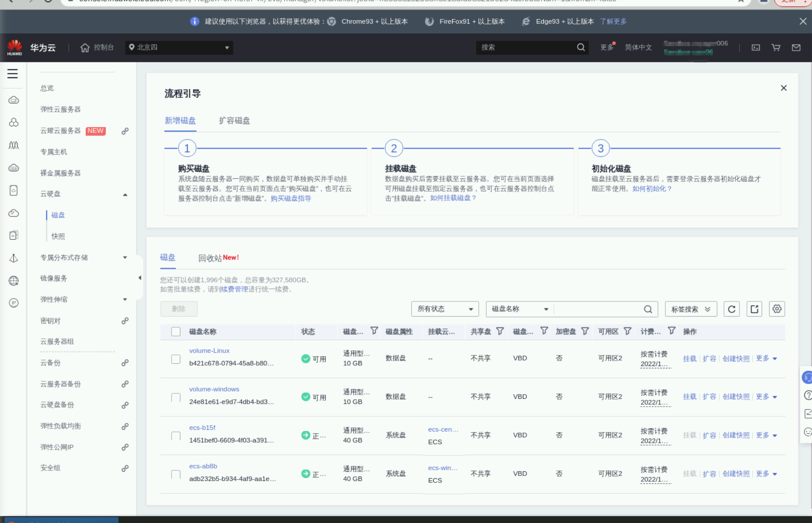Open 更多 menu for volume-Linux

(x=766, y=358)
